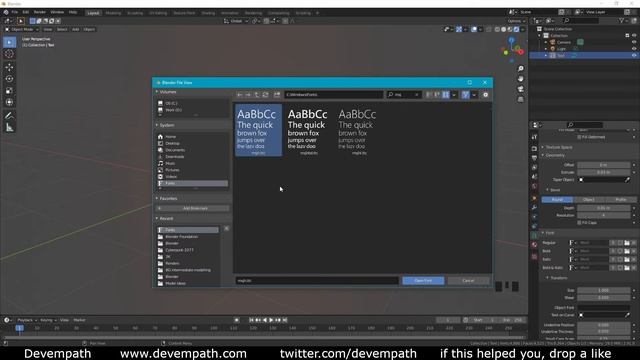Open the Modifiers wrench properties tab
Image resolution: width=640 pixels, height=360 pixels.
tap(534, 207)
